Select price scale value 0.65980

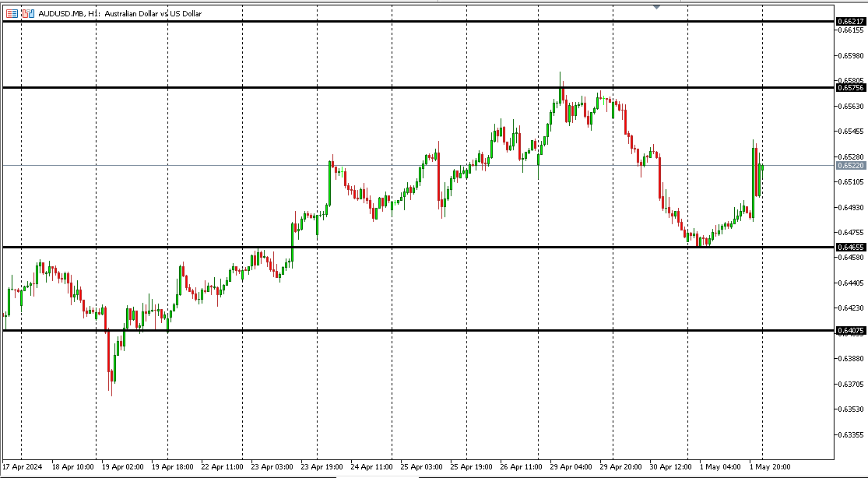tap(852, 55)
